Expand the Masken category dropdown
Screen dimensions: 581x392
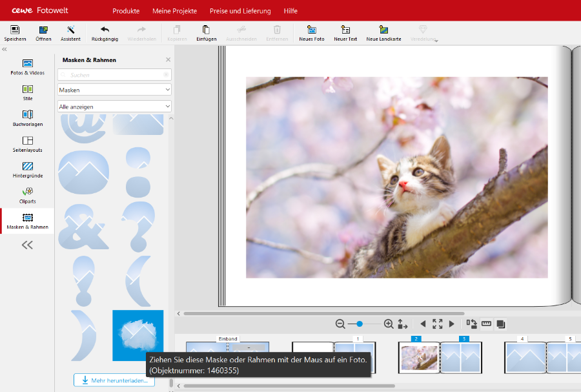pyautogui.click(x=114, y=90)
